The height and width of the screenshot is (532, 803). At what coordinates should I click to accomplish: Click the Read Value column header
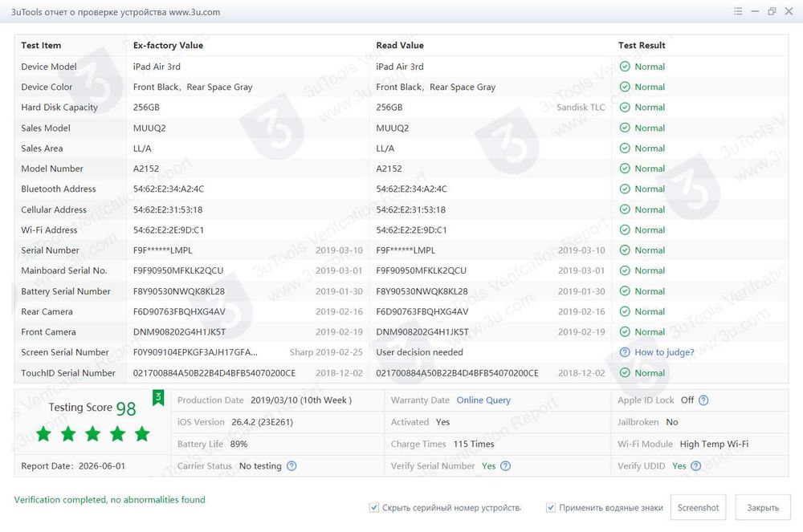click(x=400, y=46)
